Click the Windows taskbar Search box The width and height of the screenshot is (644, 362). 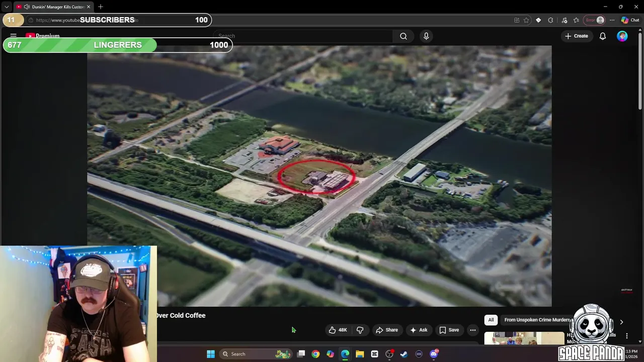pyautogui.click(x=256, y=354)
